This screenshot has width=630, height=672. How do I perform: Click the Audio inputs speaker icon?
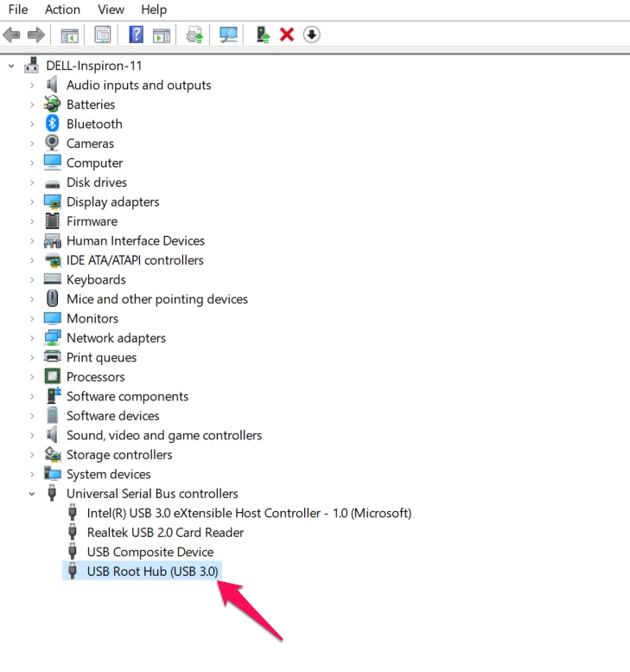tap(52, 85)
